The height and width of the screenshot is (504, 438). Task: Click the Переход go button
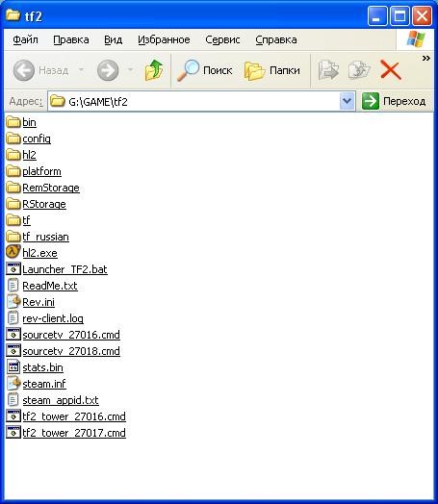[x=394, y=101]
